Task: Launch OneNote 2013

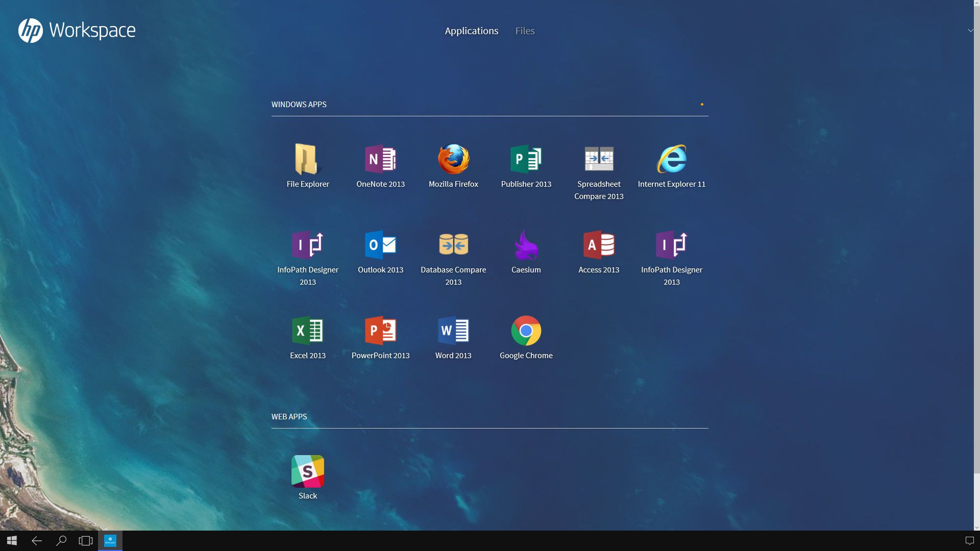Action: 380,166
